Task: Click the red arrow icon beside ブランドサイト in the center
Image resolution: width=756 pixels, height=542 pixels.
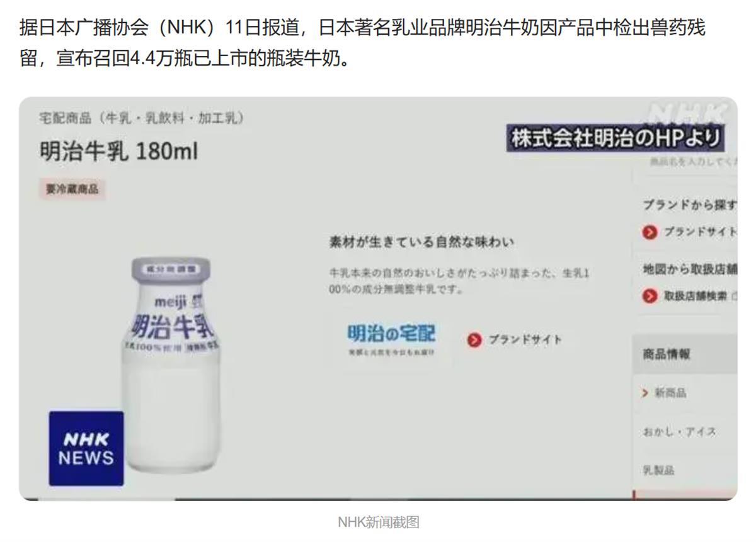Action: point(474,340)
